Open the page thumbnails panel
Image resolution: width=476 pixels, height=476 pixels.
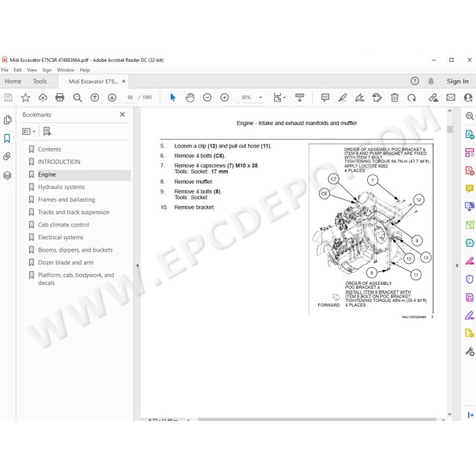[x=7, y=120]
